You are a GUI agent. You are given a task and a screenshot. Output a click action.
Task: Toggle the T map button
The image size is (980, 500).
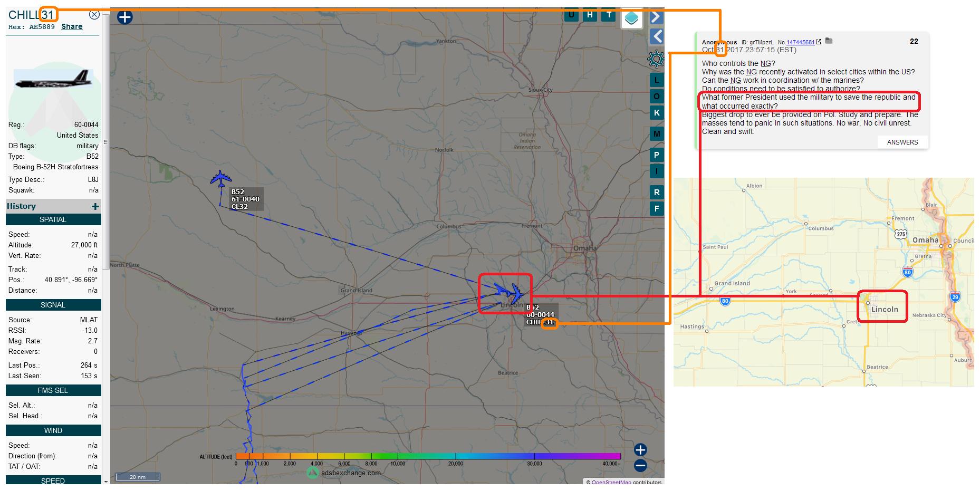609,14
